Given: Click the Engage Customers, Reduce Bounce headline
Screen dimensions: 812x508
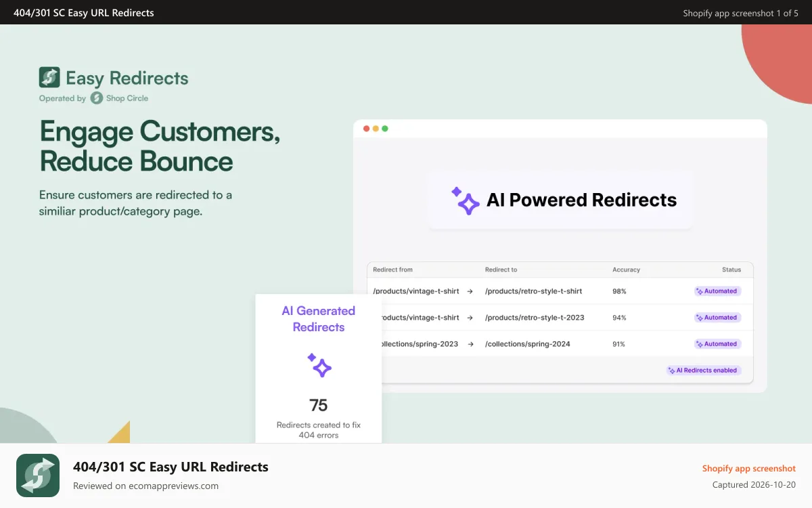Looking at the screenshot, I should click(x=160, y=146).
